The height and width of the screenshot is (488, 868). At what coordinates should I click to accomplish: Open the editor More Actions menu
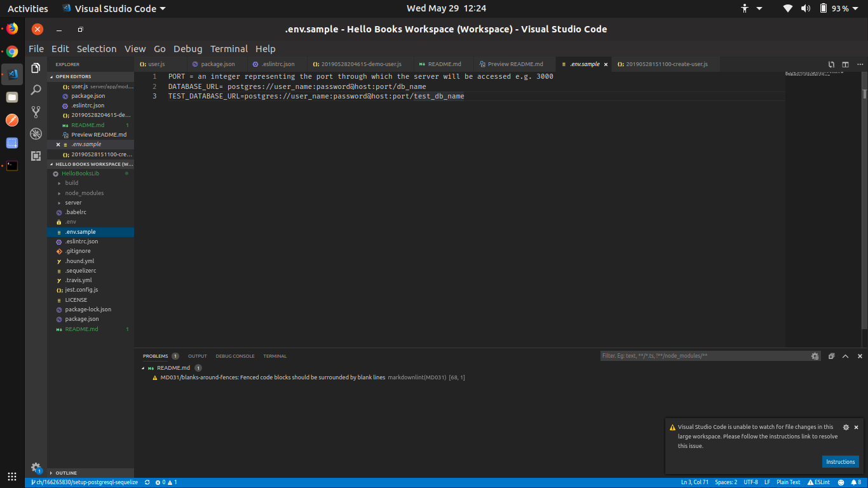tap(860, 64)
